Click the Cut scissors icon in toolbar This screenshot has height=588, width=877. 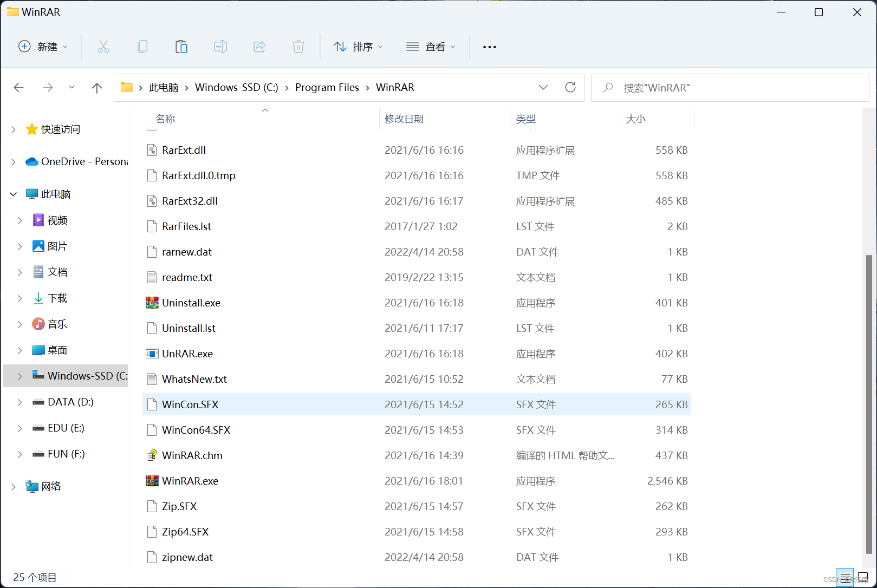point(103,47)
